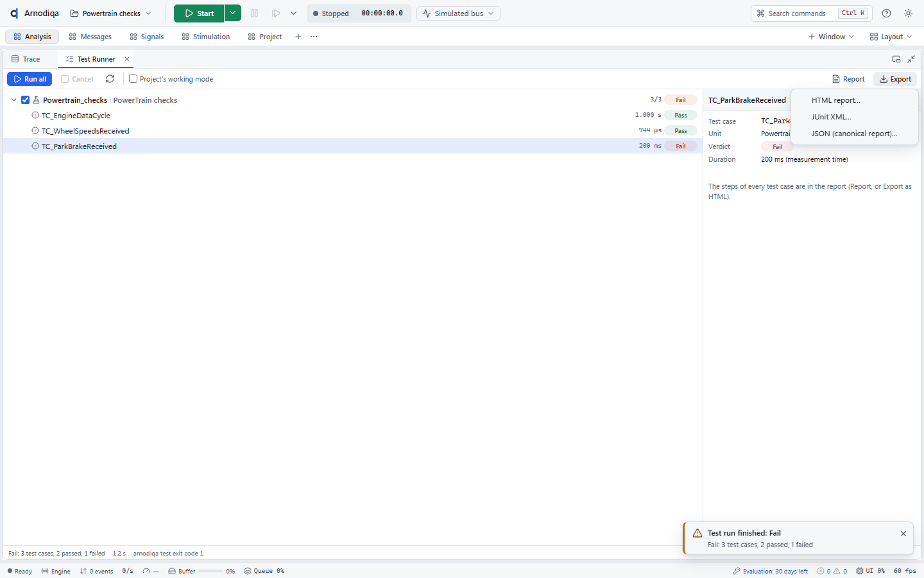Open the Layout dropdown menu
Screen dimensions: 924x578
[x=891, y=37]
